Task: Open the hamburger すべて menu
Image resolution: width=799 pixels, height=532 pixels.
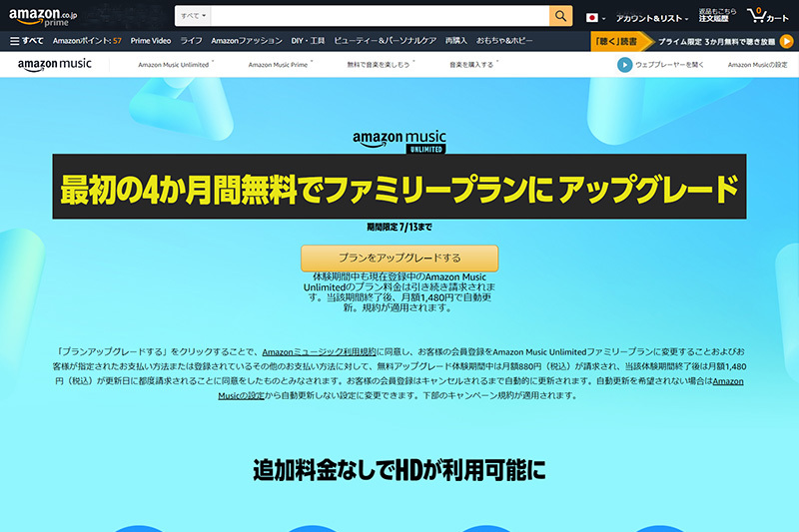Action: (27, 41)
